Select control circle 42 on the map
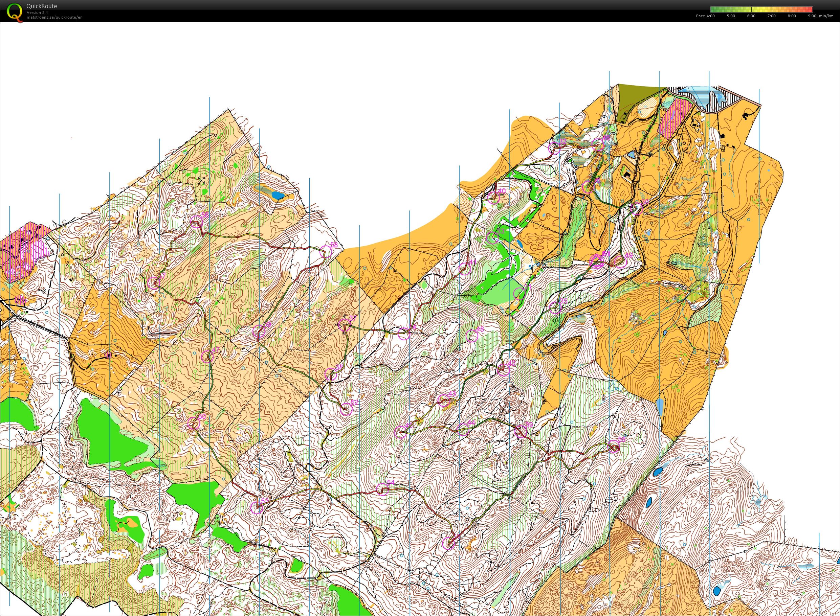Image resolution: width=840 pixels, height=616 pixels. pyautogui.click(x=503, y=369)
